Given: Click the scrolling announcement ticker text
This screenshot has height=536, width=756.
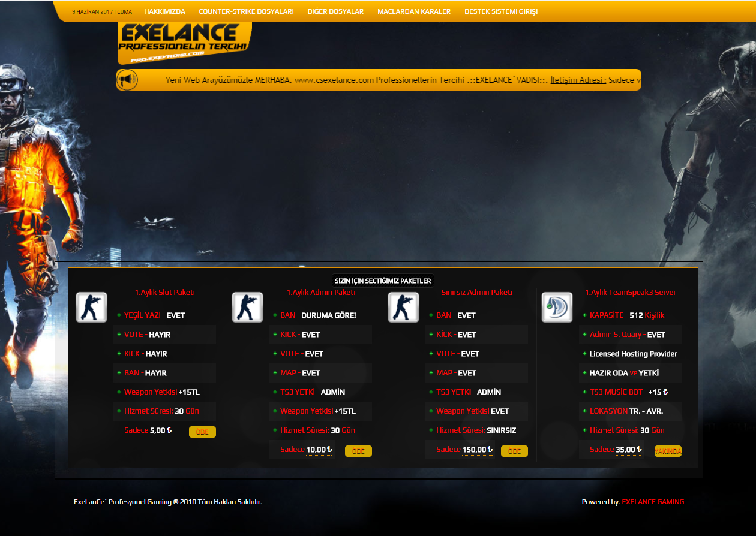Looking at the screenshot, I should click(403, 80).
